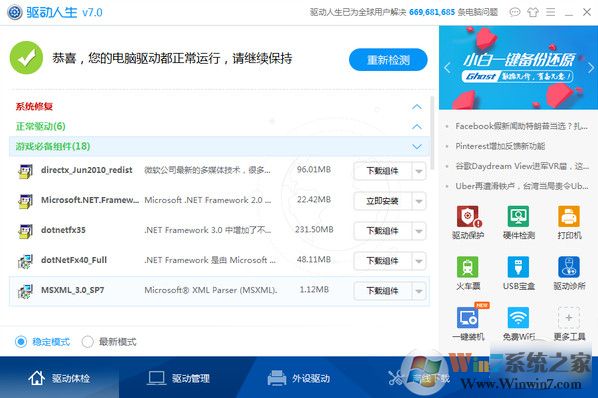
Task: Click the 重新检测 rescan button
Action: pos(388,59)
